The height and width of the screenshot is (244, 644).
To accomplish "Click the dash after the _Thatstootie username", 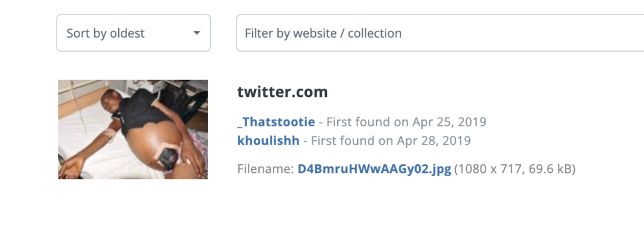I will pos(321,122).
